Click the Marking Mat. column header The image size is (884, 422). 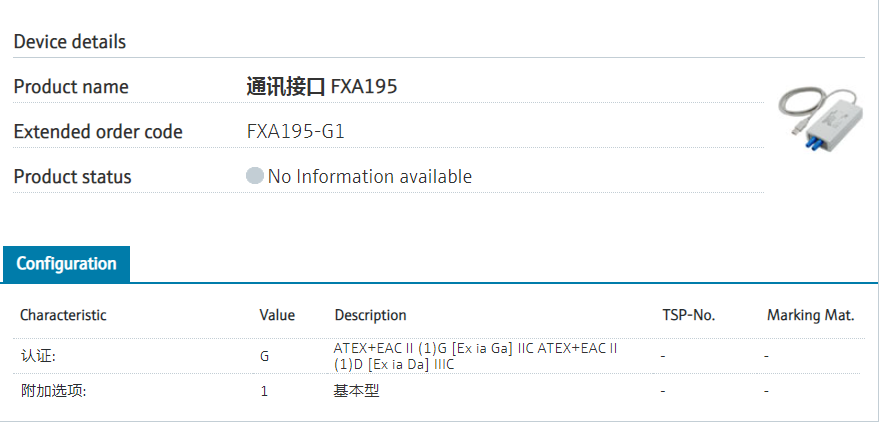810,315
